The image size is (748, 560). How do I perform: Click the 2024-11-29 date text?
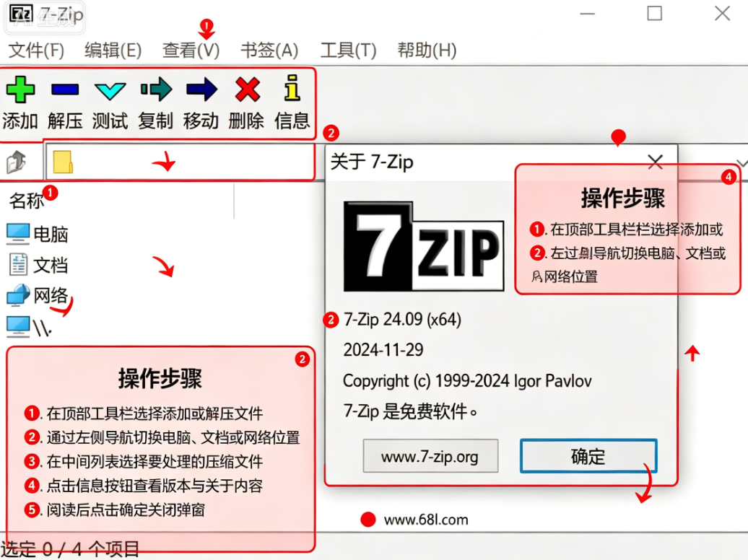pos(383,350)
